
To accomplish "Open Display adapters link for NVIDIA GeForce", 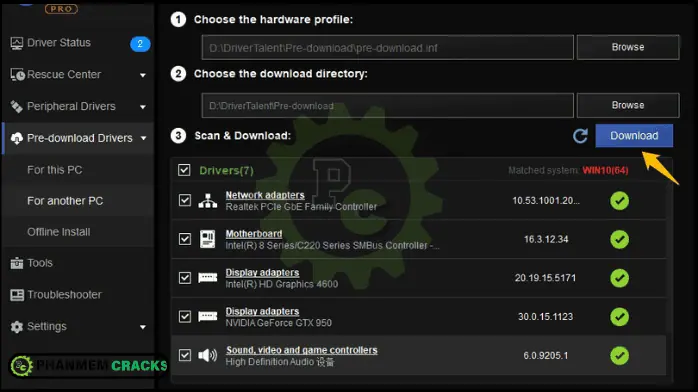I will [262, 311].
